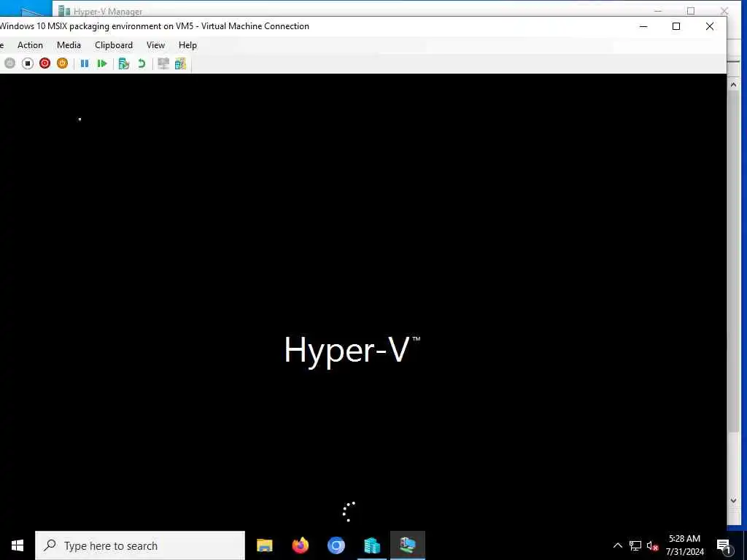The image size is (747, 560).
Task: Click the vertical scrollbar thumb
Action: click(733, 262)
